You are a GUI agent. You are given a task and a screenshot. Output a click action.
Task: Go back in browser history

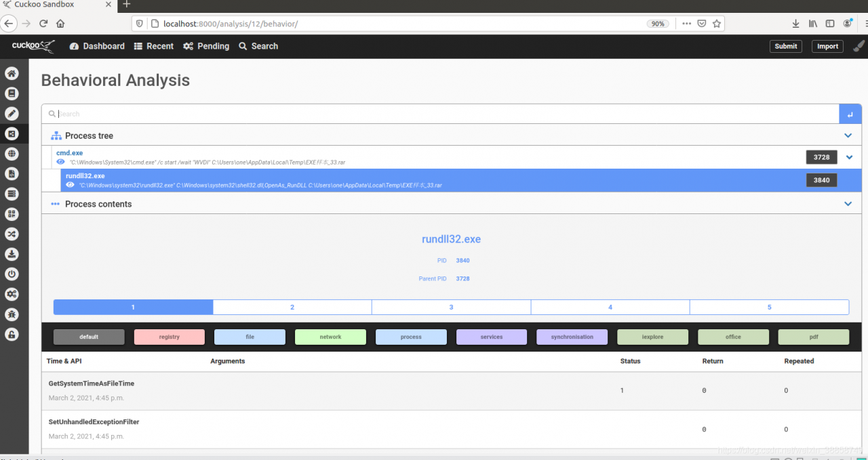9,23
